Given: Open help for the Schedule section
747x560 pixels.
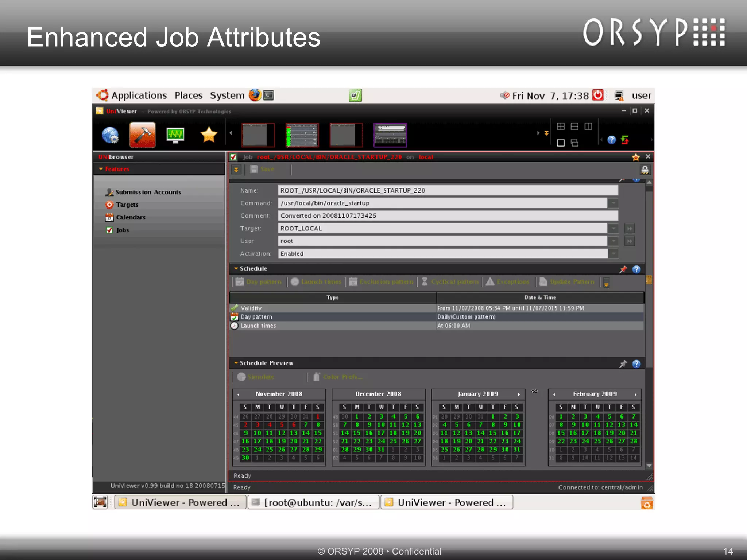Looking at the screenshot, I should click(x=636, y=269).
